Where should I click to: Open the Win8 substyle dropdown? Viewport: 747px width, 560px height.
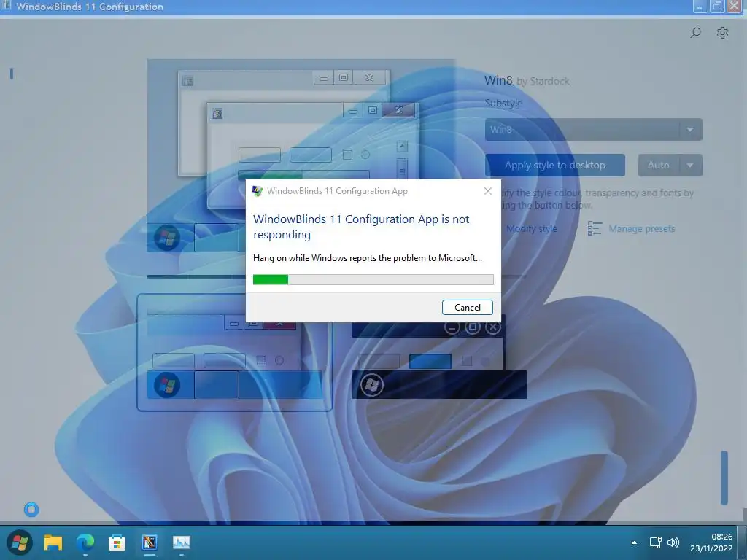pos(594,130)
